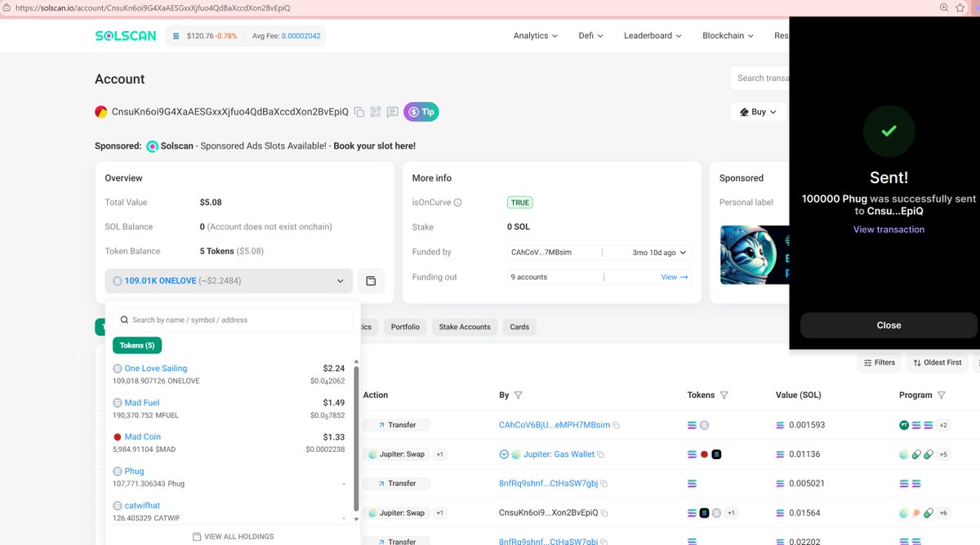Click into token search by name field
The height and width of the screenshot is (545, 980).
coord(233,320)
